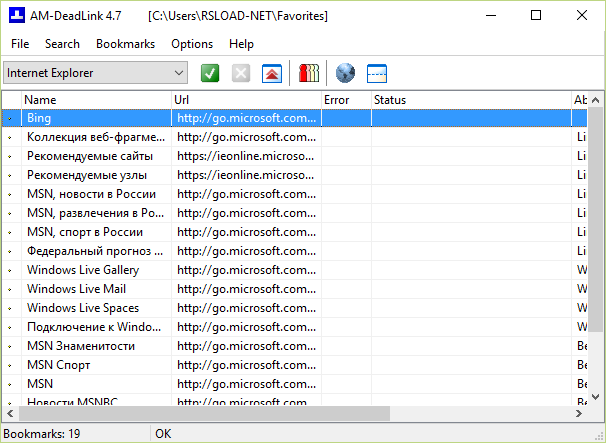Open the Internet Explorer browser dropdown

point(95,73)
